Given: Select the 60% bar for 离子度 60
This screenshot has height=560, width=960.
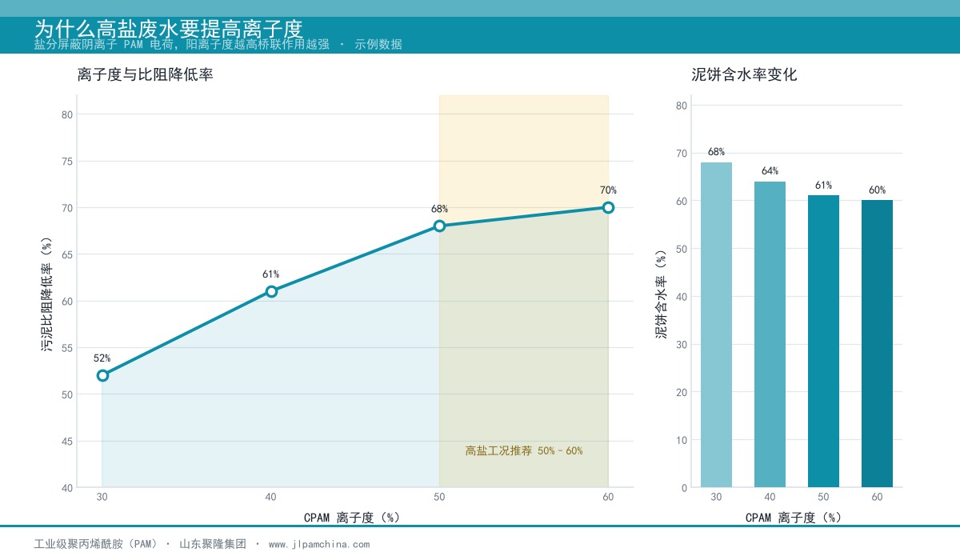Looking at the screenshot, I should [x=877, y=344].
